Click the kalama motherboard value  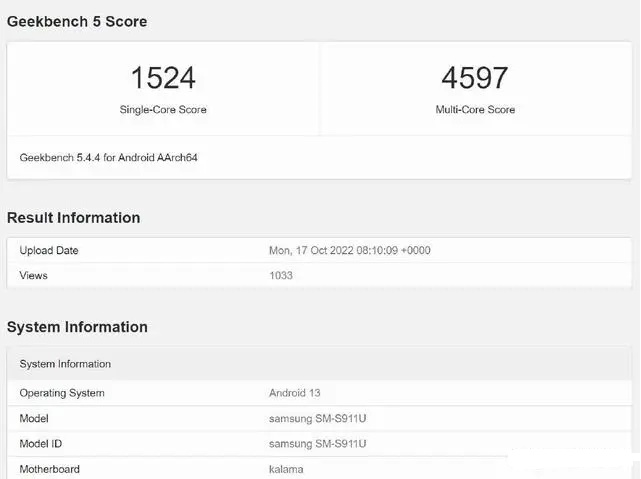(x=286, y=469)
